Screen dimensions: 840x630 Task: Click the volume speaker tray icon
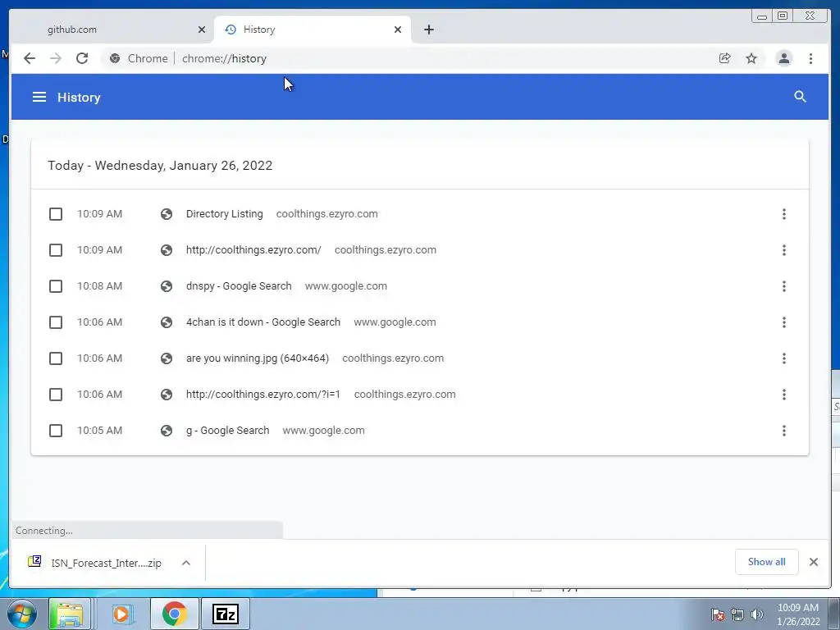coord(757,614)
